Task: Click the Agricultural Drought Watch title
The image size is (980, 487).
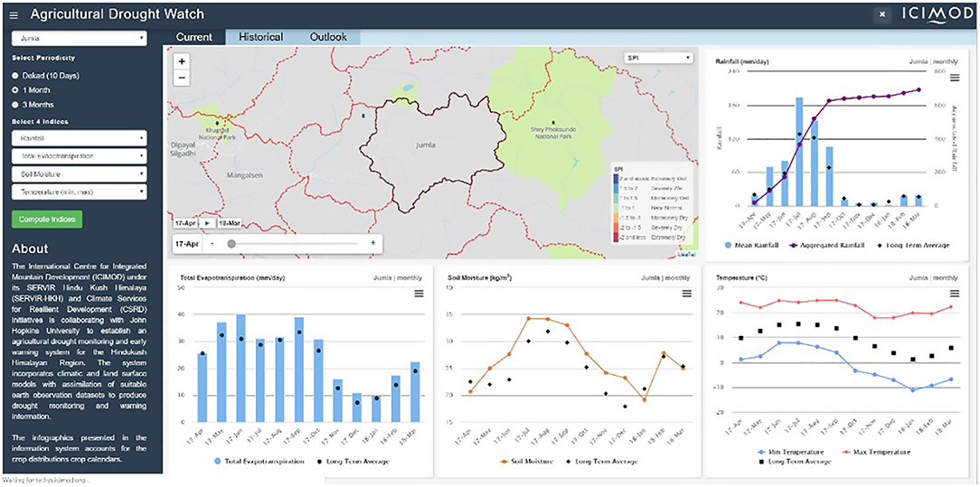Action: coord(117,14)
